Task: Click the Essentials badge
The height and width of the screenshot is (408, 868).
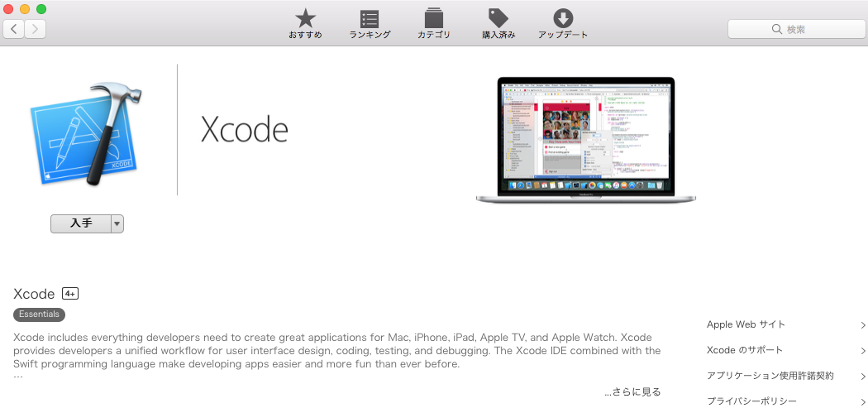Action: tap(40, 314)
